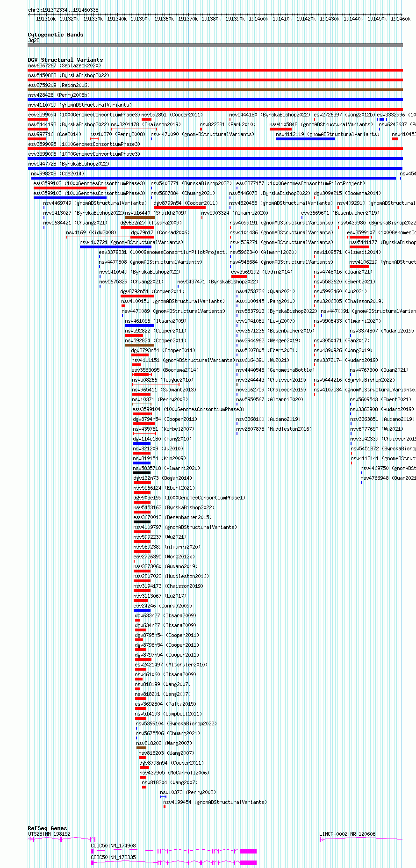Click the nsv10370 (Perry2008) label
This screenshot has height=868, width=416.
118,135
